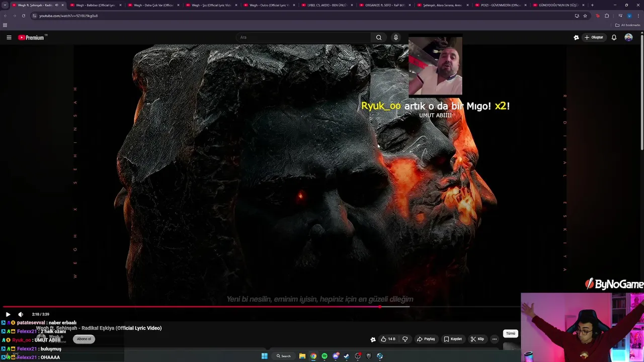Go back in browser history
This screenshot has width=644, height=362.
pos(5,16)
